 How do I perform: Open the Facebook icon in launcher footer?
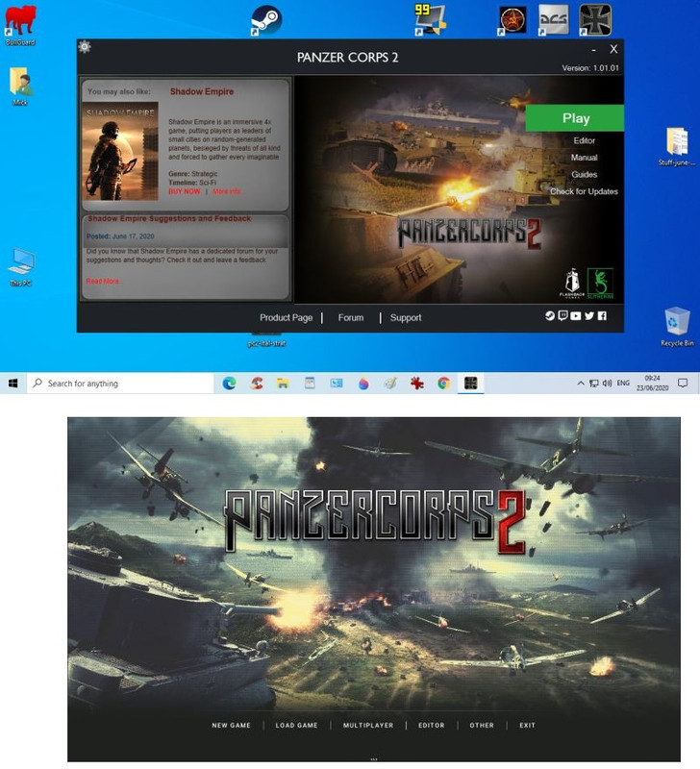[x=602, y=316]
